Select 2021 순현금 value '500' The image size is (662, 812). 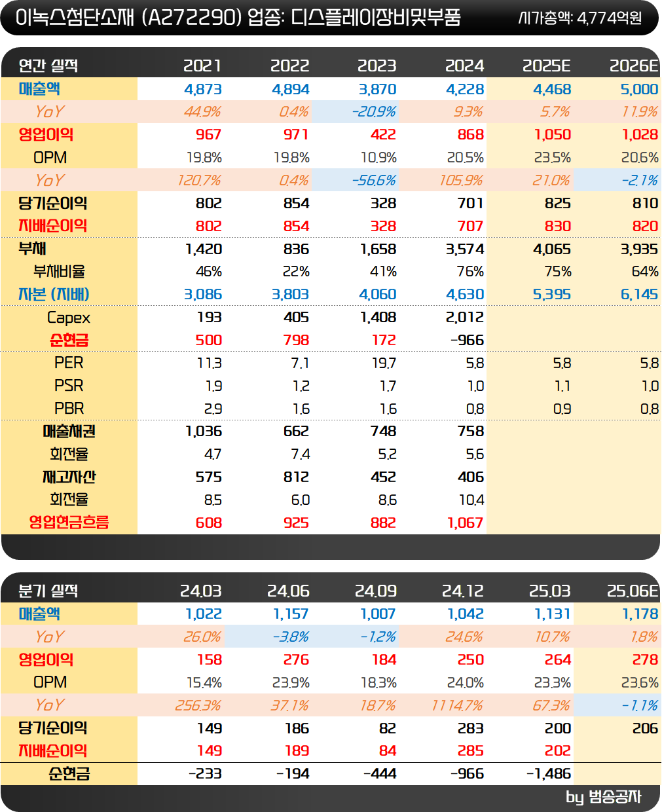pyautogui.click(x=209, y=340)
